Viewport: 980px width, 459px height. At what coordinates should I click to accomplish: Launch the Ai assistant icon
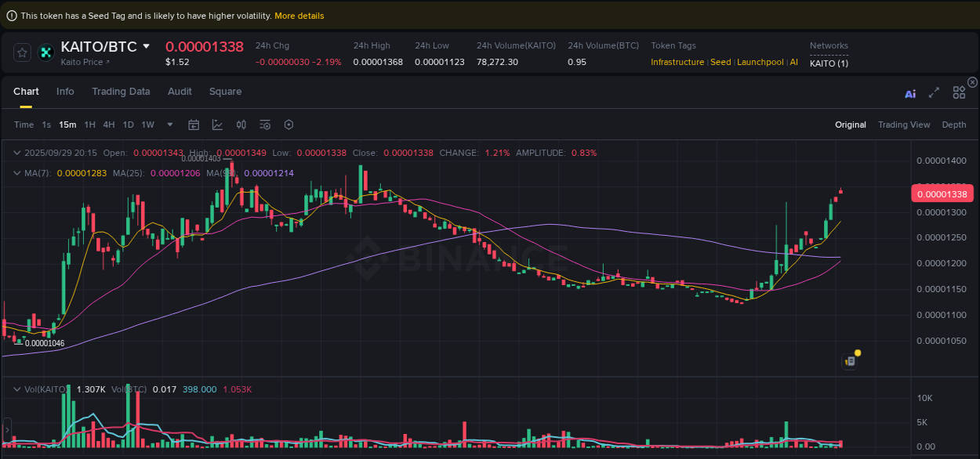click(909, 92)
